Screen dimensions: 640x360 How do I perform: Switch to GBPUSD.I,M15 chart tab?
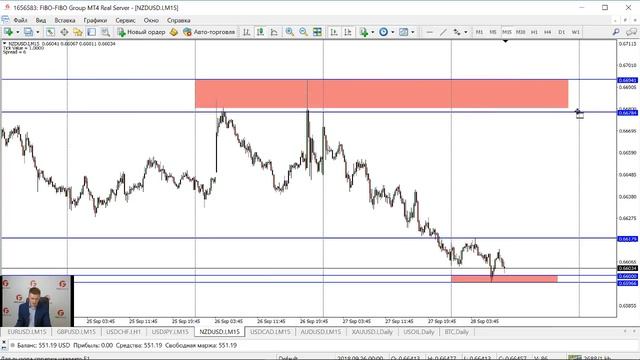point(76,332)
